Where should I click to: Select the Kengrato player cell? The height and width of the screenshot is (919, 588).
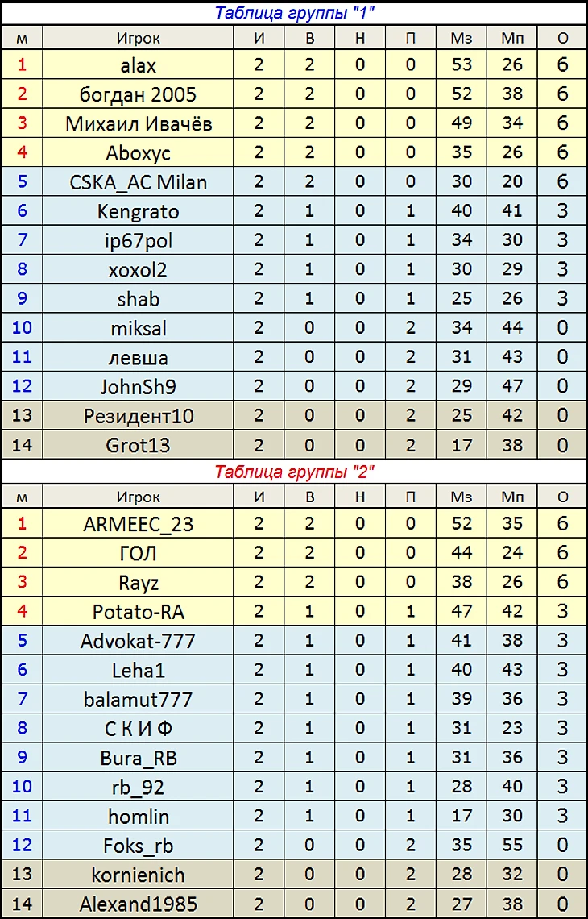tap(139, 211)
